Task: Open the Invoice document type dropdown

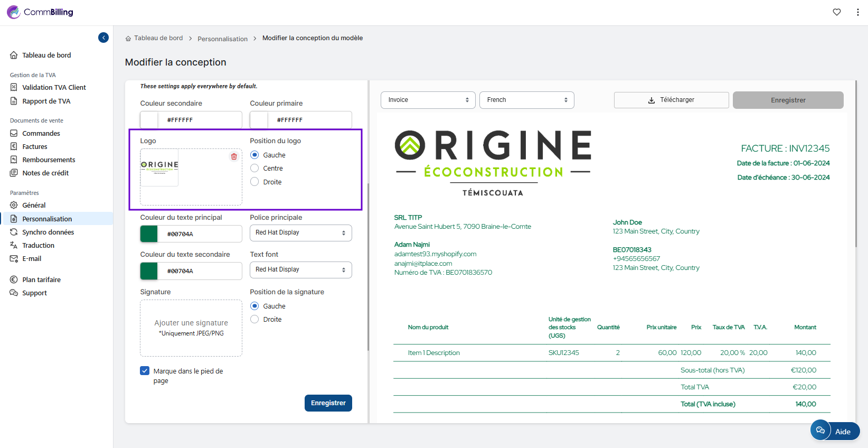Action: [x=428, y=100]
